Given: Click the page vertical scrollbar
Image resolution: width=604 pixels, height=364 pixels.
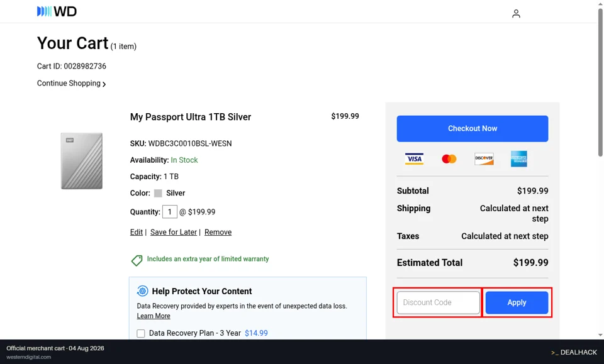Looking at the screenshot, I should pos(600,83).
